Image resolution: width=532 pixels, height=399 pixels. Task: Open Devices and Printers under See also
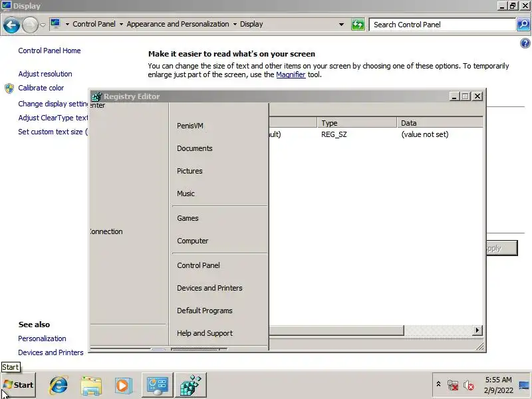(x=51, y=352)
